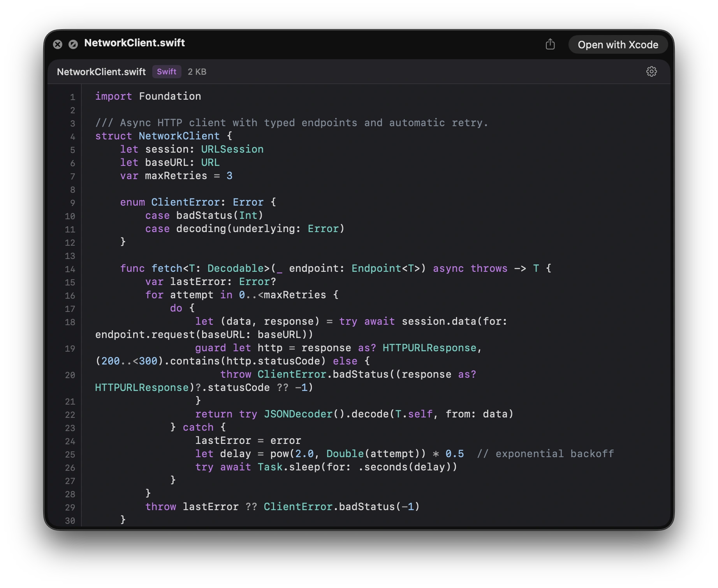Image resolution: width=718 pixels, height=588 pixels.
Task: Click the NetworkClient.swift file name in header
Action: click(x=101, y=72)
